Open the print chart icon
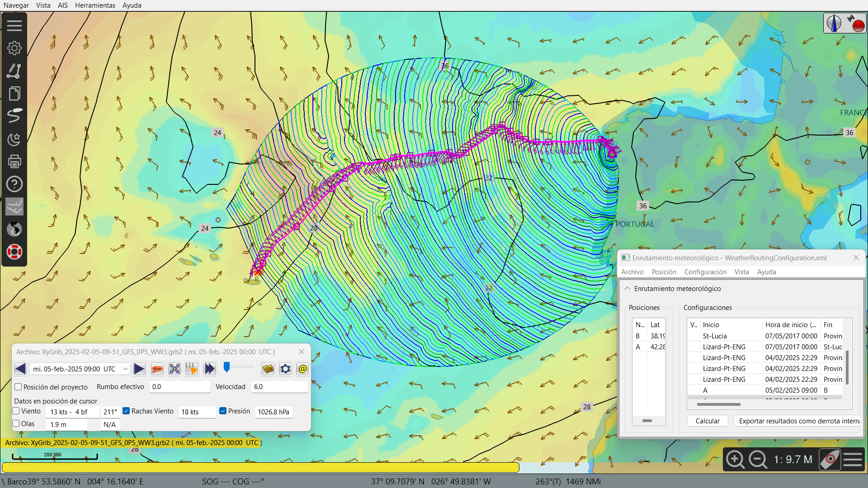The image size is (868, 488). [14, 161]
